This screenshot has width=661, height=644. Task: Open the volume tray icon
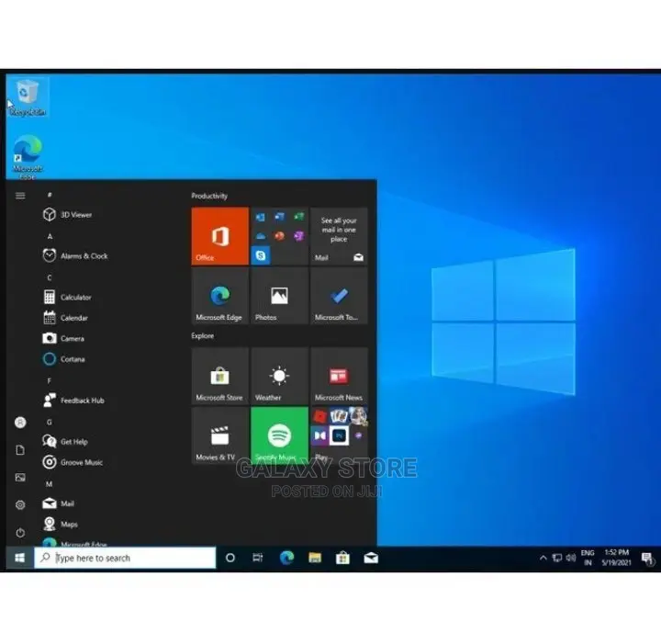(x=571, y=558)
